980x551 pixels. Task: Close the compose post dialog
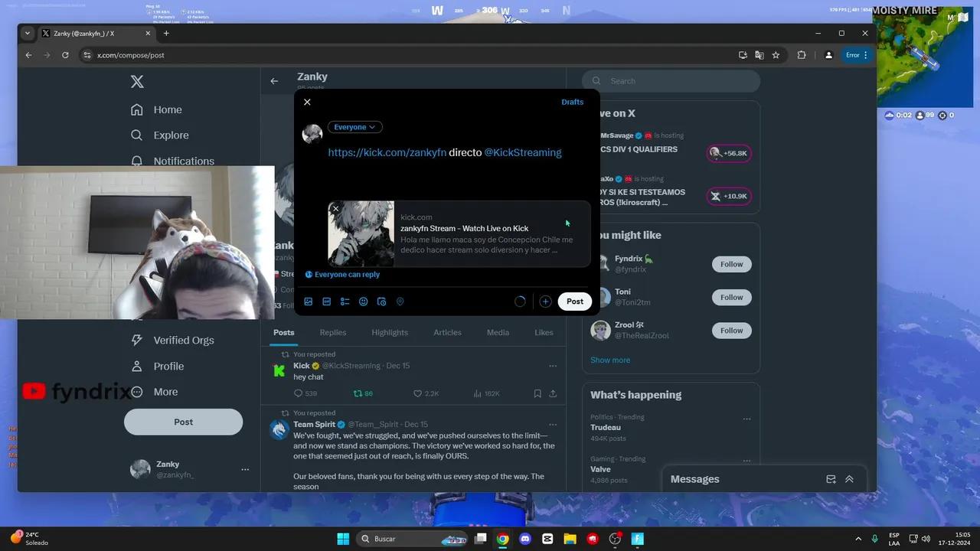coord(307,102)
